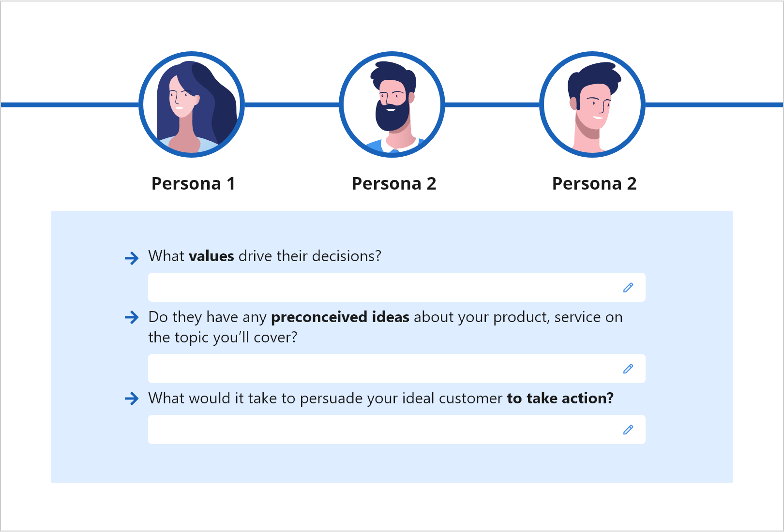Focus the preconceived ideas answer input field
This screenshot has height=532, width=784.
coord(397,369)
